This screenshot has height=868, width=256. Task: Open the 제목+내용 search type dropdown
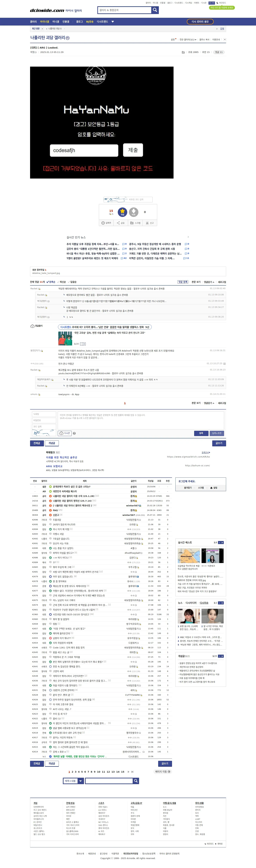click(73, 781)
